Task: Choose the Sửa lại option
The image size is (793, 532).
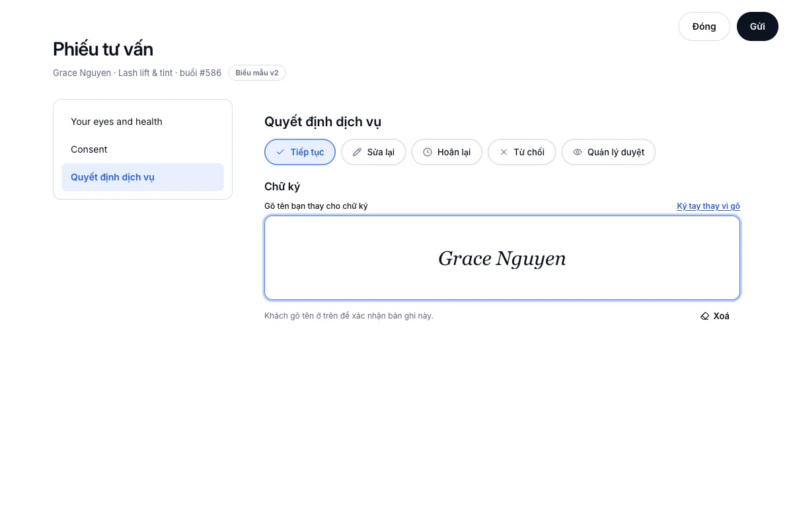Action: coord(373,152)
